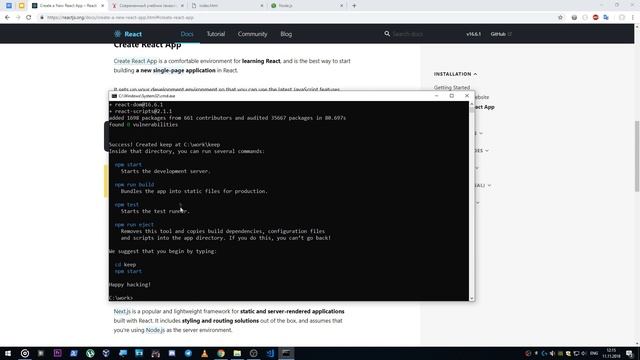Open the Node.js link in the paragraph

[155, 330]
